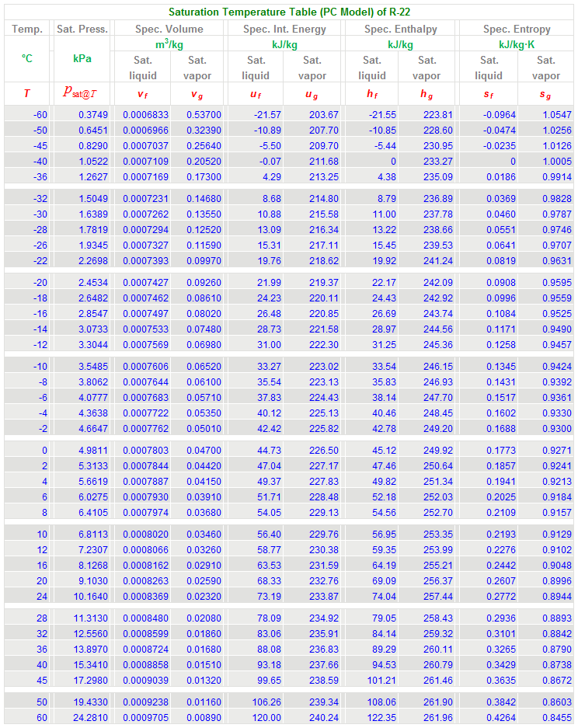Select pressure value 1.0522 at -40
Image resolution: width=578 pixels, height=728 pixels.
click(93, 162)
